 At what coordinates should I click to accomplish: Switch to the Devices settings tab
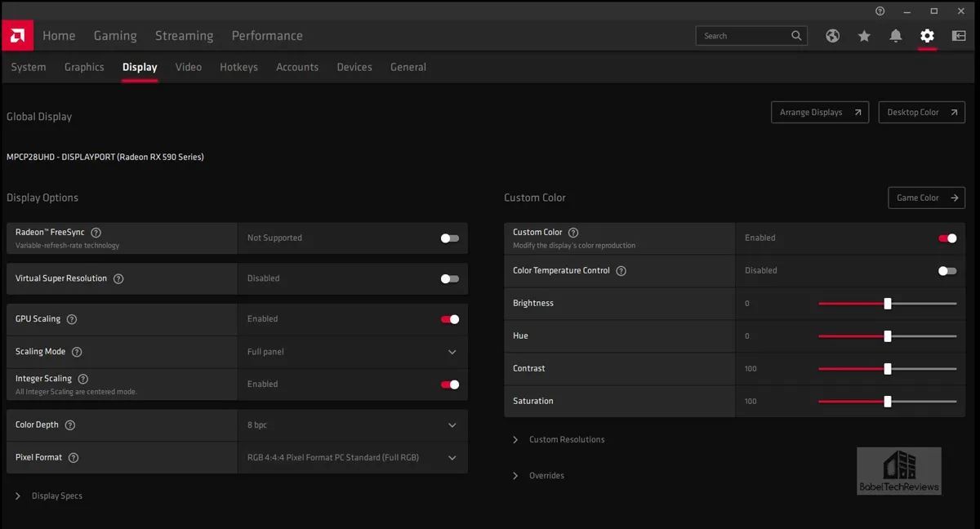(354, 67)
